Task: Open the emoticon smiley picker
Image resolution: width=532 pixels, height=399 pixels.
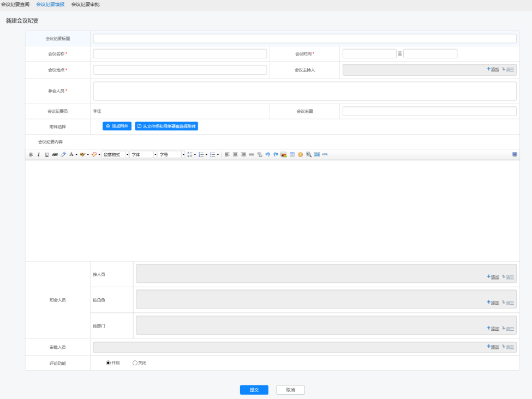Action: [x=300, y=155]
